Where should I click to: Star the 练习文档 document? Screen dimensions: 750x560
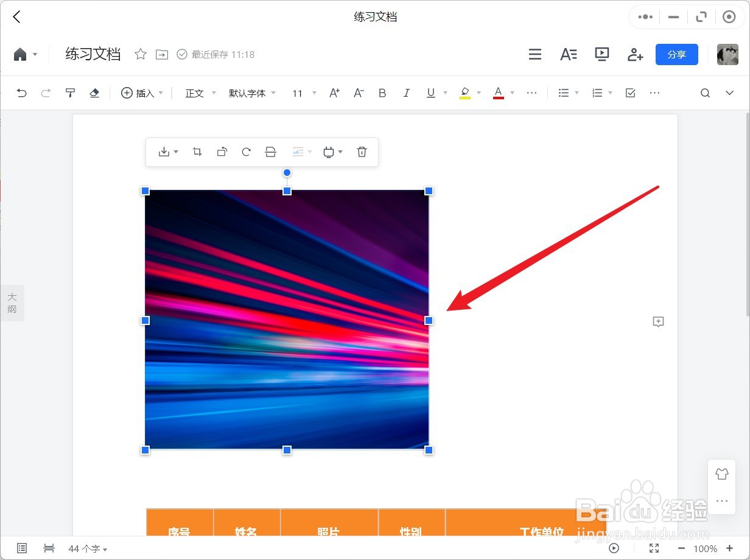click(x=141, y=54)
